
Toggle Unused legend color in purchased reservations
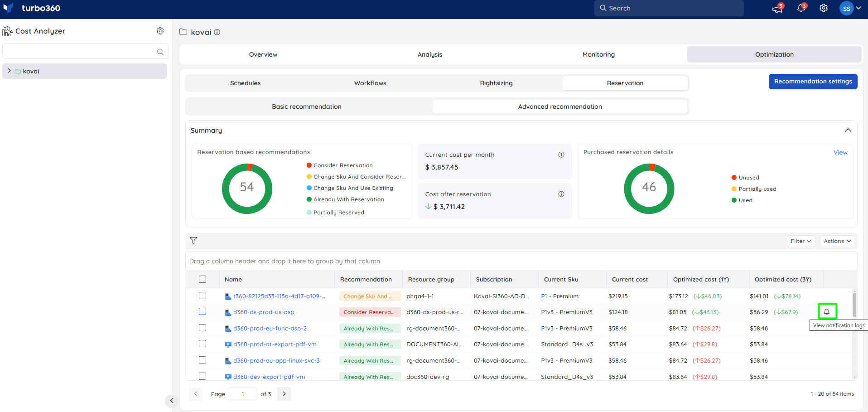[734, 178]
